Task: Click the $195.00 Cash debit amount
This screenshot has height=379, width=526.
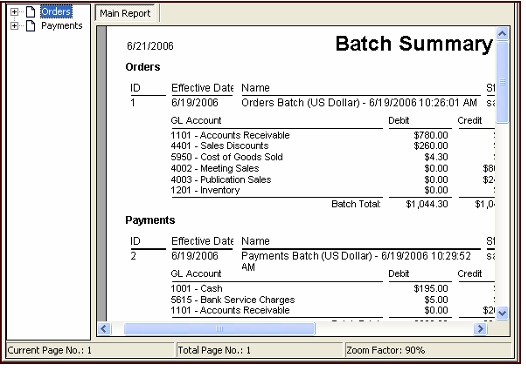Action: [431, 289]
